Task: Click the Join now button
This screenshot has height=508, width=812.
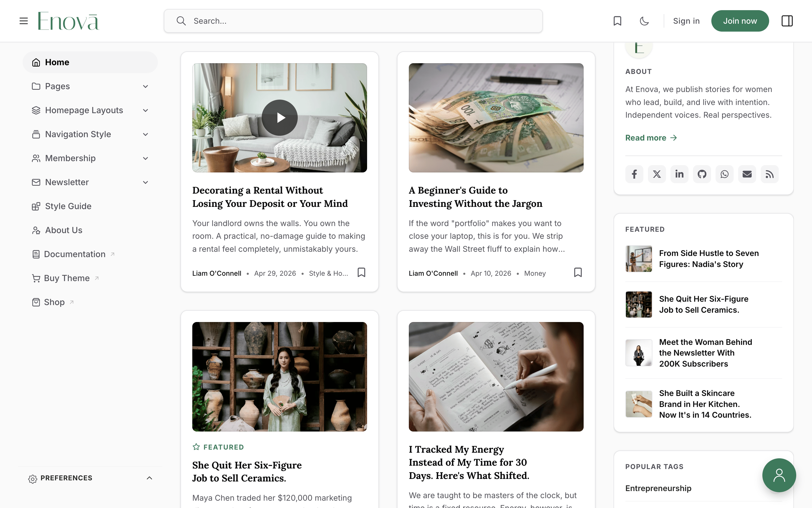Action: (740, 21)
